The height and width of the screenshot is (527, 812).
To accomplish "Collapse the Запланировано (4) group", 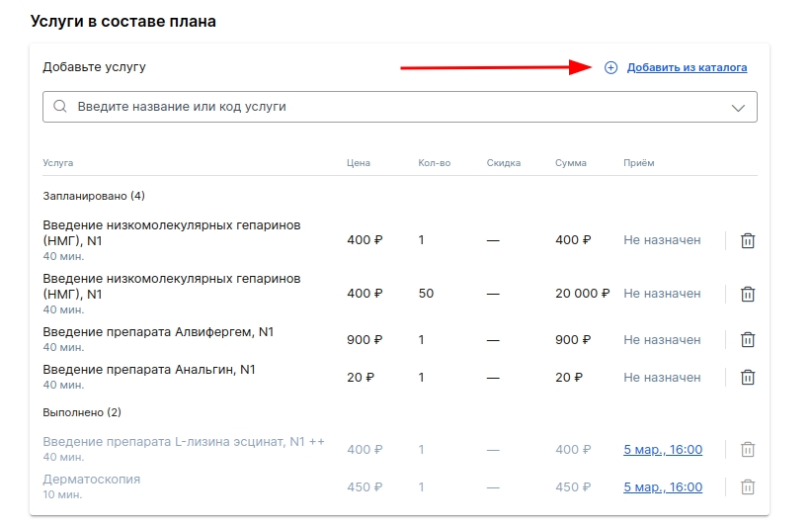I will click(94, 196).
